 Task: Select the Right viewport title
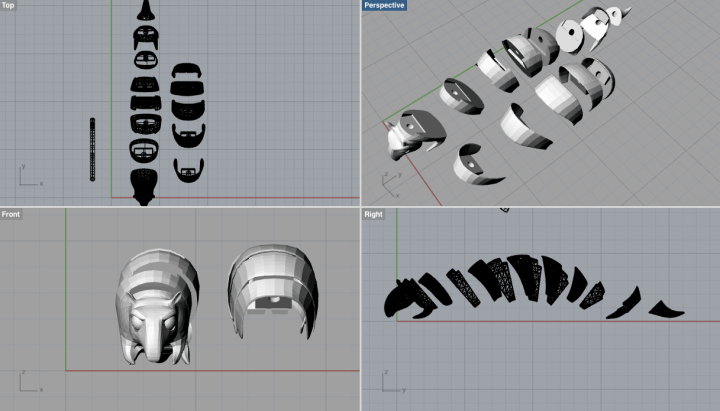(373, 214)
